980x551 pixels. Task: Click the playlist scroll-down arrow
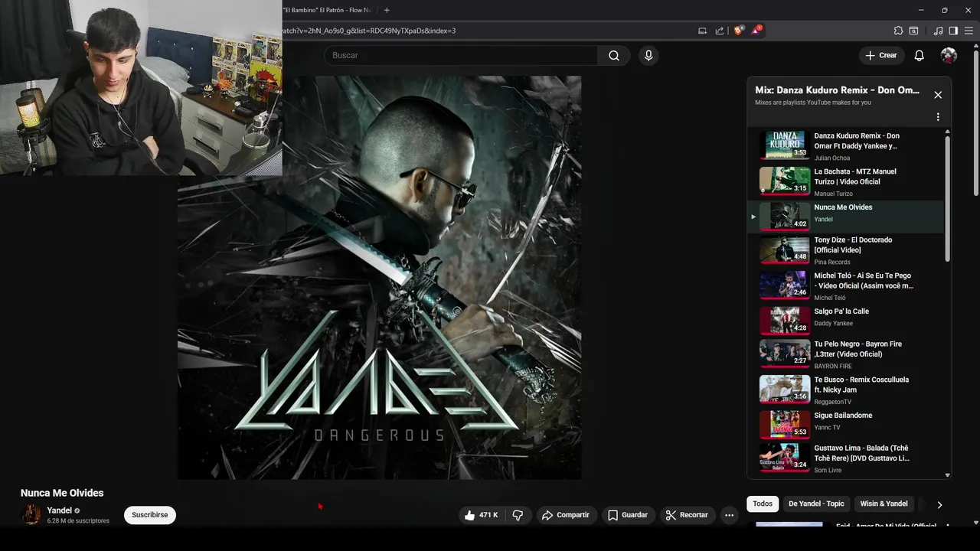click(x=947, y=475)
